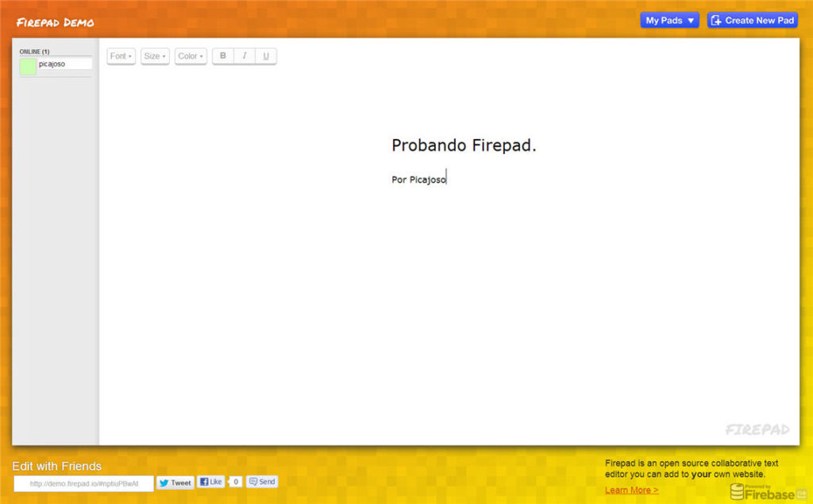Toggle underline formatting in the toolbar

(266, 56)
